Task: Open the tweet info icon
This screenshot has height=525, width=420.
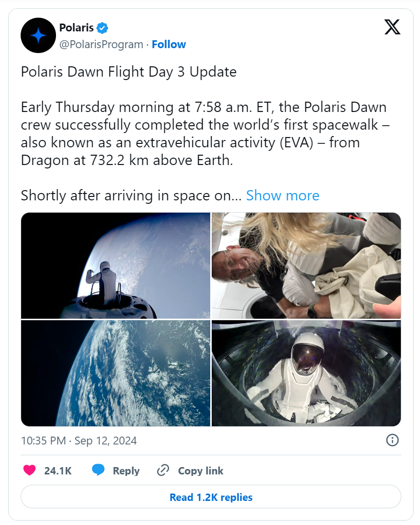Action: pos(392,440)
